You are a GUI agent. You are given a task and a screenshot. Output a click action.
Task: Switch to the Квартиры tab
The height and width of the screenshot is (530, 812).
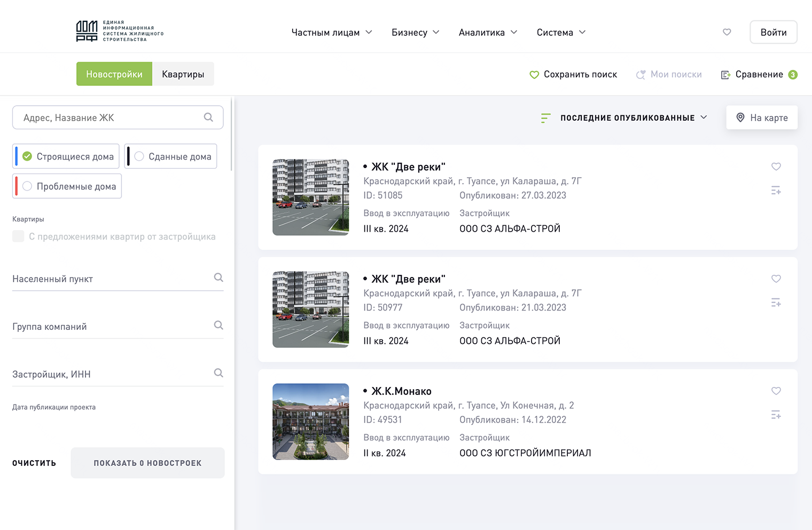point(183,74)
